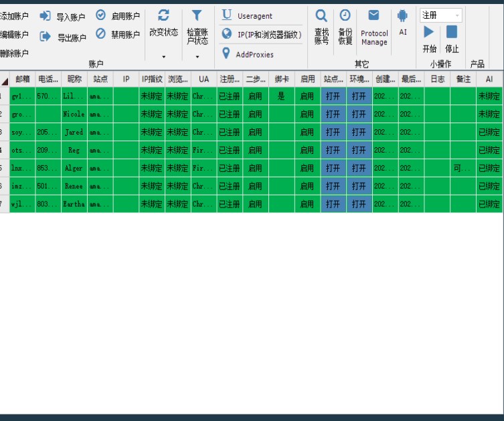Click the Disable Account (禁用账户) icon
The width and height of the screenshot is (504, 421).
pyautogui.click(x=100, y=33)
